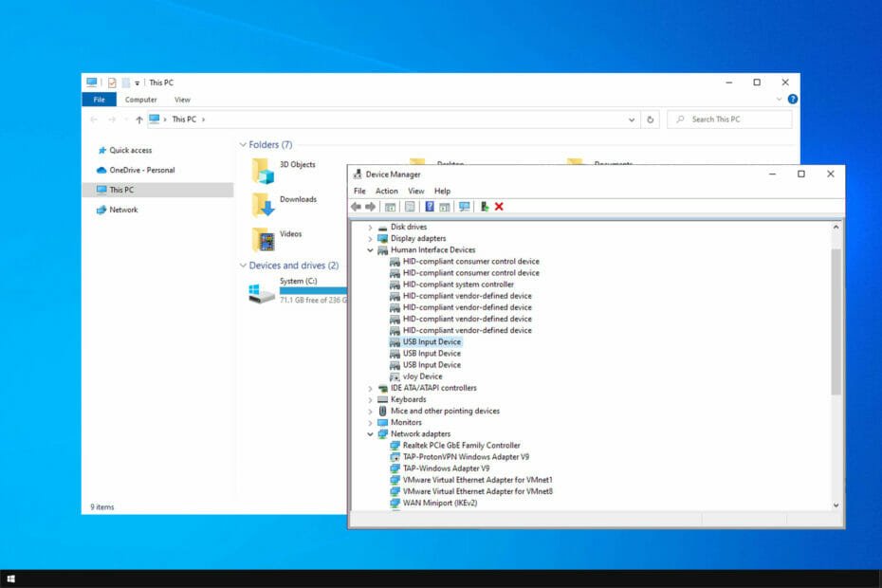Viewport: 882px width, 588px height.
Task: Collapse the Devices and drives (2) group
Action: [x=243, y=265]
